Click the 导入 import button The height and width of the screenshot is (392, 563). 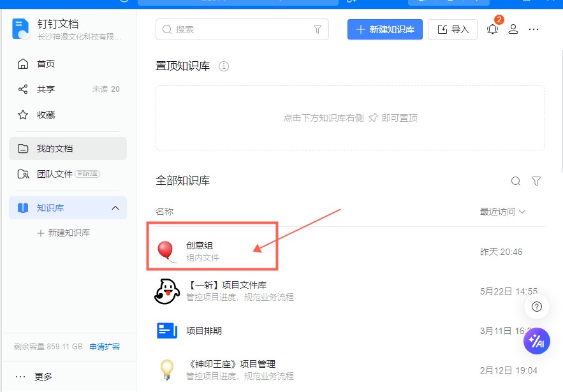click(x=453, y=29)
